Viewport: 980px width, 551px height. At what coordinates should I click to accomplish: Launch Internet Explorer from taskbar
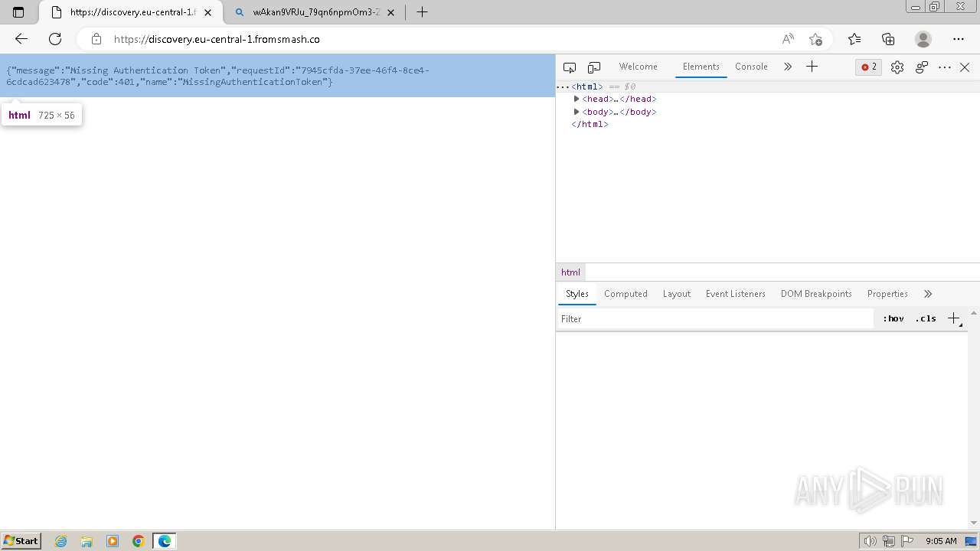point(61,541)
